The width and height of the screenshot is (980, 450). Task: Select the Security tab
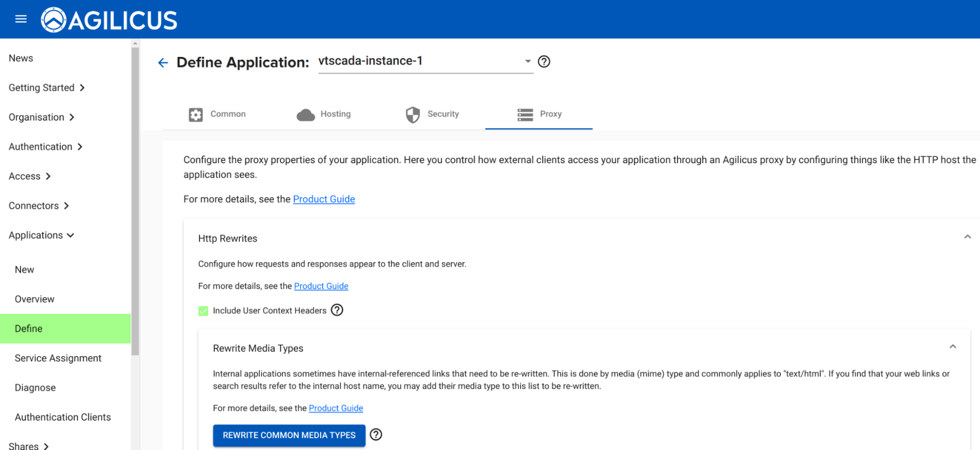pos(432,114)
